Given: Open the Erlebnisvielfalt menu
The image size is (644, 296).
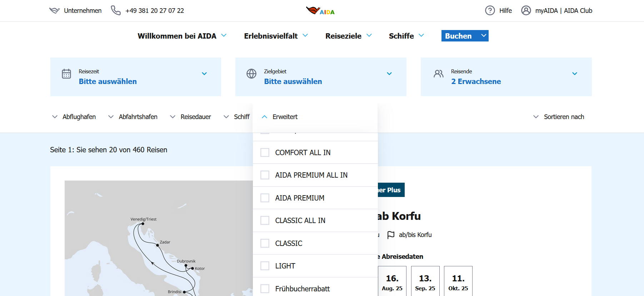Looking at the screenshot, I should pos(276,36).
